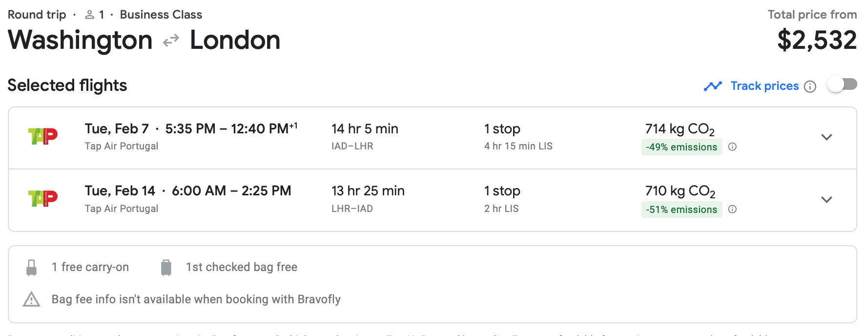Expand the Tue, Feb 14 flight details
Screen dimensions: 868x336
[826, 199]
